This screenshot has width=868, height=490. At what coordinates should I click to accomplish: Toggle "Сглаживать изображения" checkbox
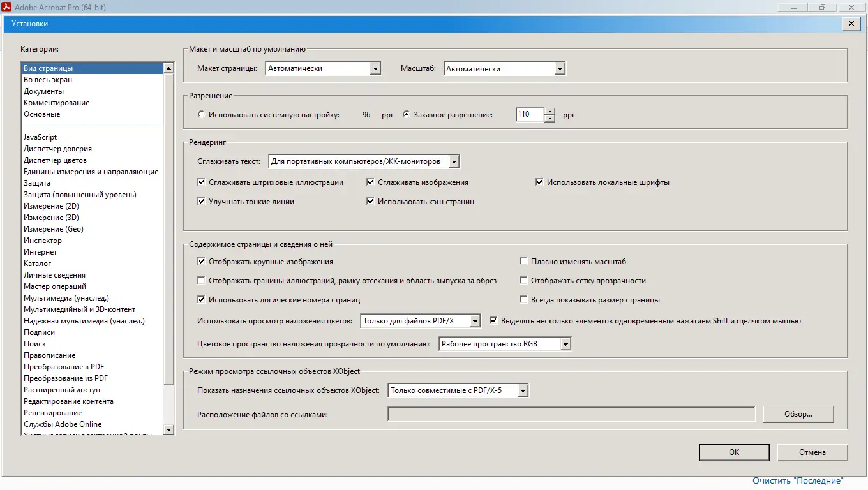370,182
